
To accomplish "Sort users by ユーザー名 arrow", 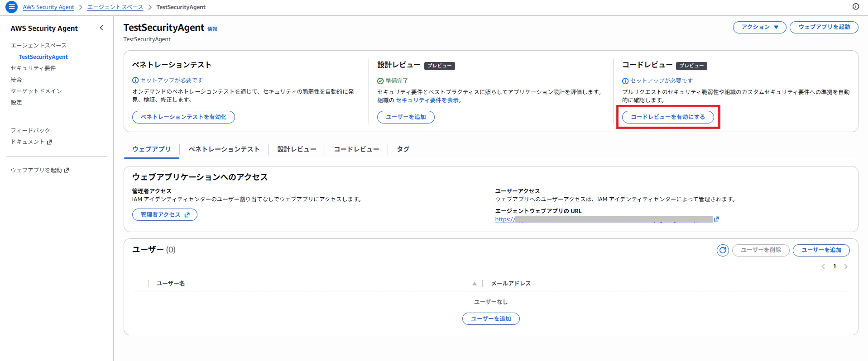I will (x=475, y=284).
